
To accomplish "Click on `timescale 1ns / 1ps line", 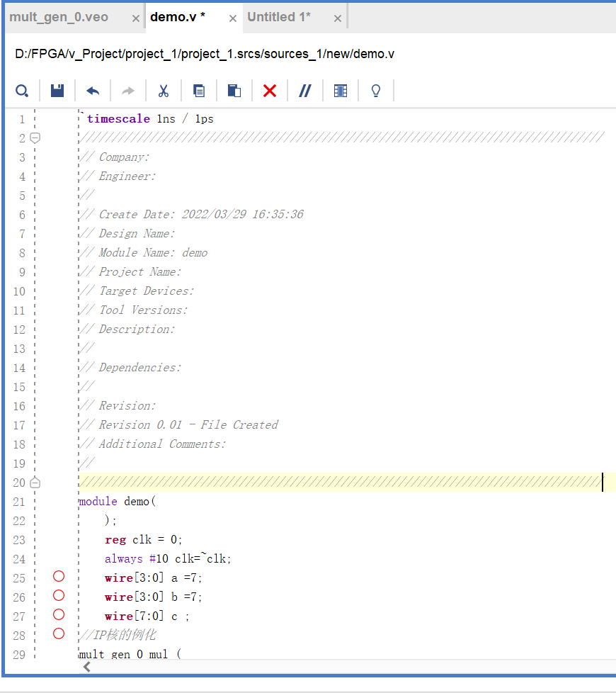I will pos(147,119).
